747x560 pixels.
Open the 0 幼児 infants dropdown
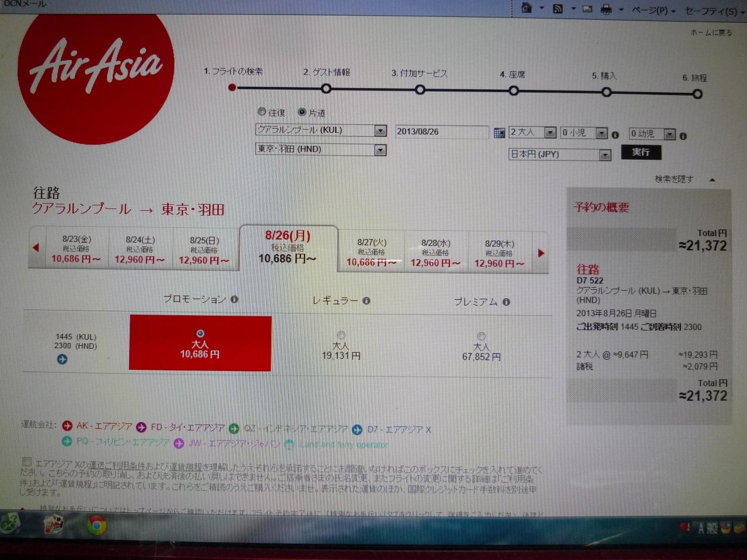(x=652, y=134)
